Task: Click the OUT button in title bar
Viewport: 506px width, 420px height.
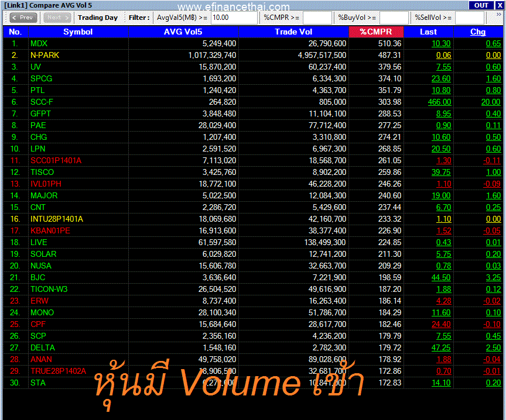Action: pyautogui.click(x=481, y=5)
